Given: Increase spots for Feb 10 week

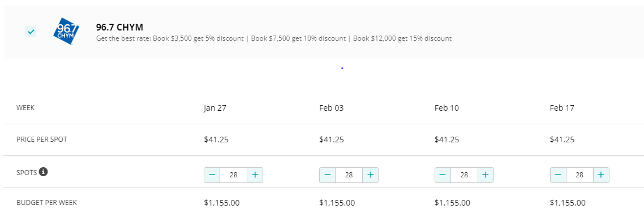Looking at the screenshot, I should tap(486, 175).
